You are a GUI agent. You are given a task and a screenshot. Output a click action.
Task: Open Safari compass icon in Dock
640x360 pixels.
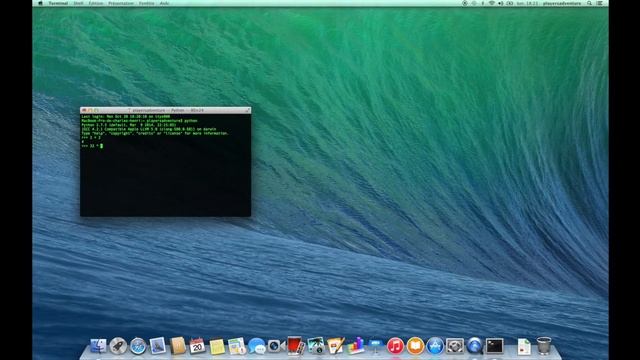pos(138,346)
